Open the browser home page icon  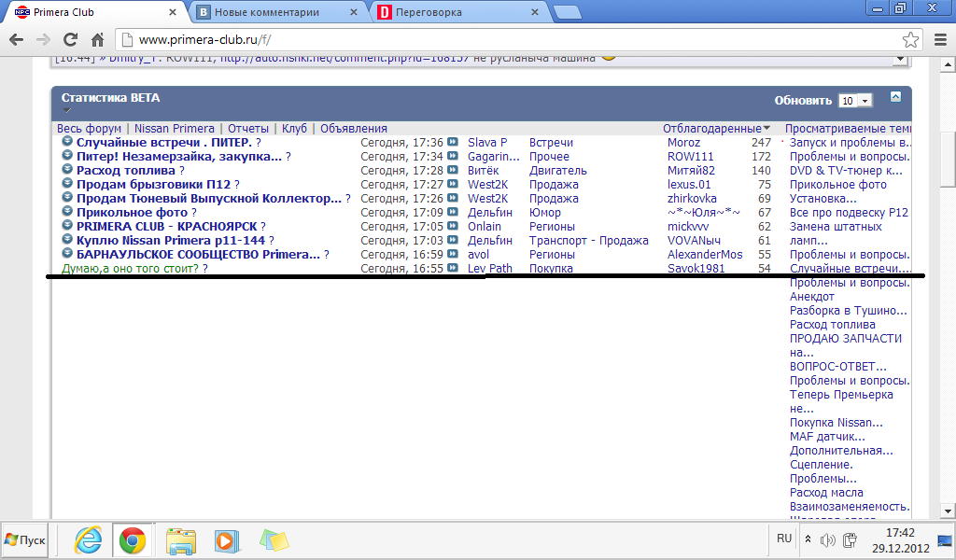coord(97,40)
